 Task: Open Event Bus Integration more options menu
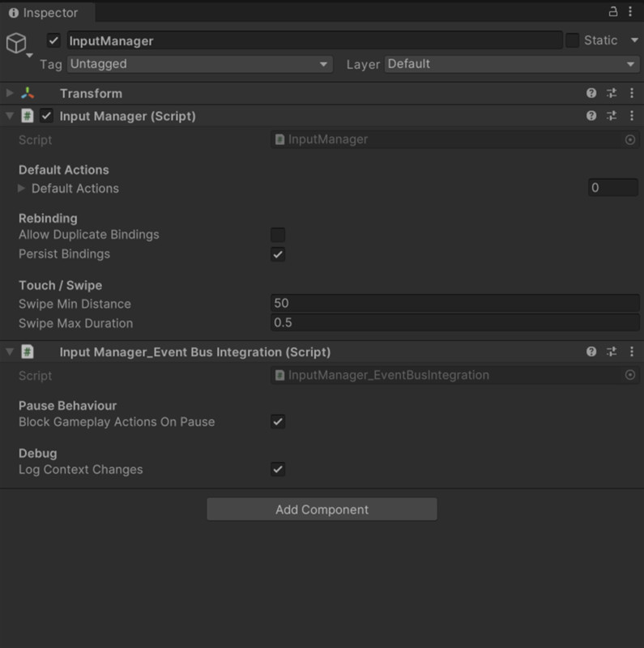pyautogui.click(x=632, y=352)
